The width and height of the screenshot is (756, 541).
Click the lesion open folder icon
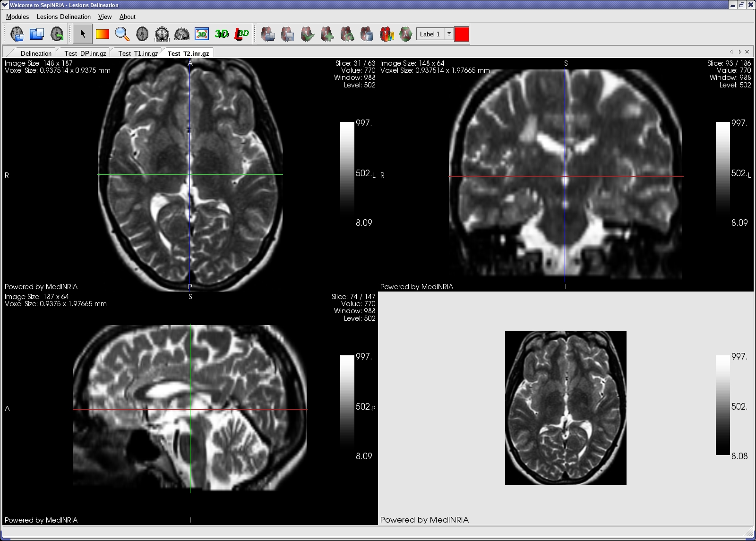coord(268,34)
